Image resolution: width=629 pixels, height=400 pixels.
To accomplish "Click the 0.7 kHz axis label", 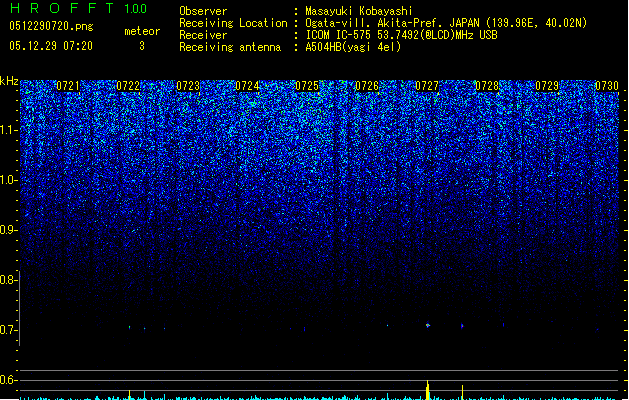I will 9,330.
